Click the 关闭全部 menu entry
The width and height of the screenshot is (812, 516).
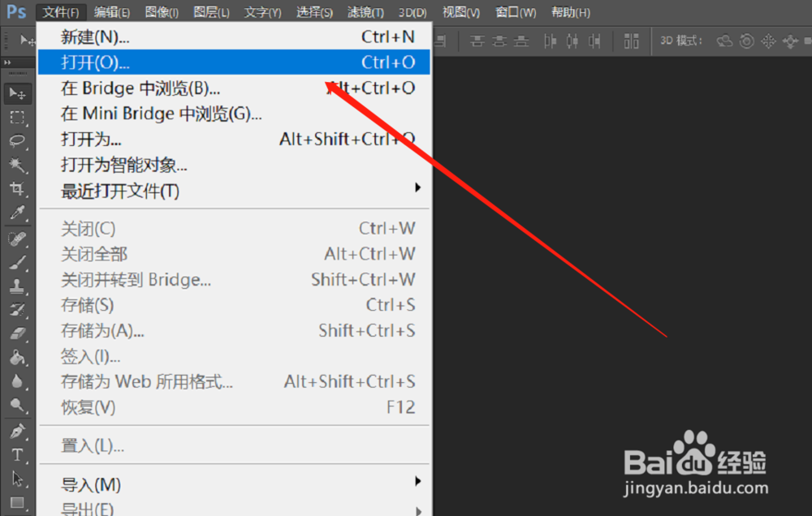[x=234, y=254]
